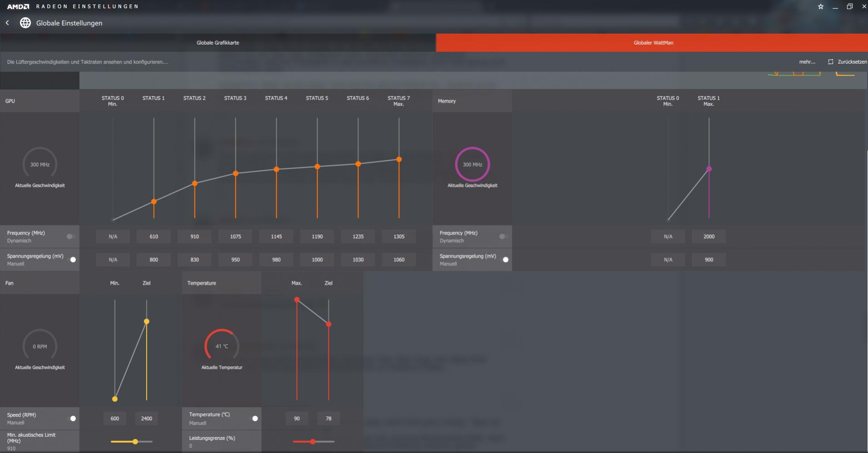Click the Leistungsgrenze (%) red slider handle
Viewport: 868px width, 453px height.
click(x=312, y=442)
